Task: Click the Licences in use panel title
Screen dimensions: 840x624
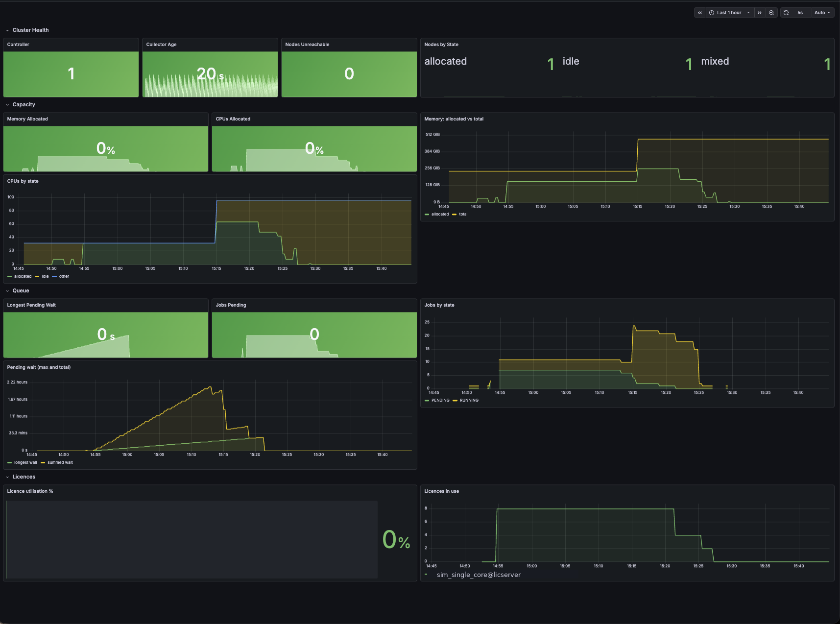Action: (x=442, y=491)
